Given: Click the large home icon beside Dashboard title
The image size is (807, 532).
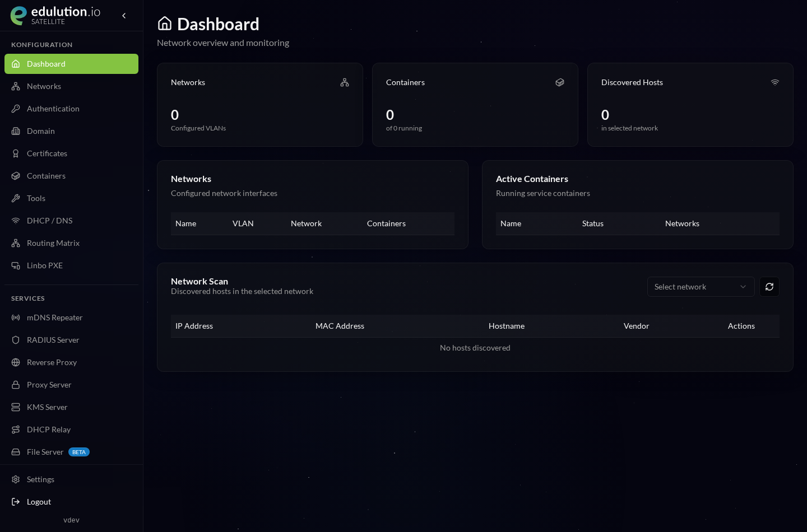Looking at the screenshot, I should tap(165, 24).
